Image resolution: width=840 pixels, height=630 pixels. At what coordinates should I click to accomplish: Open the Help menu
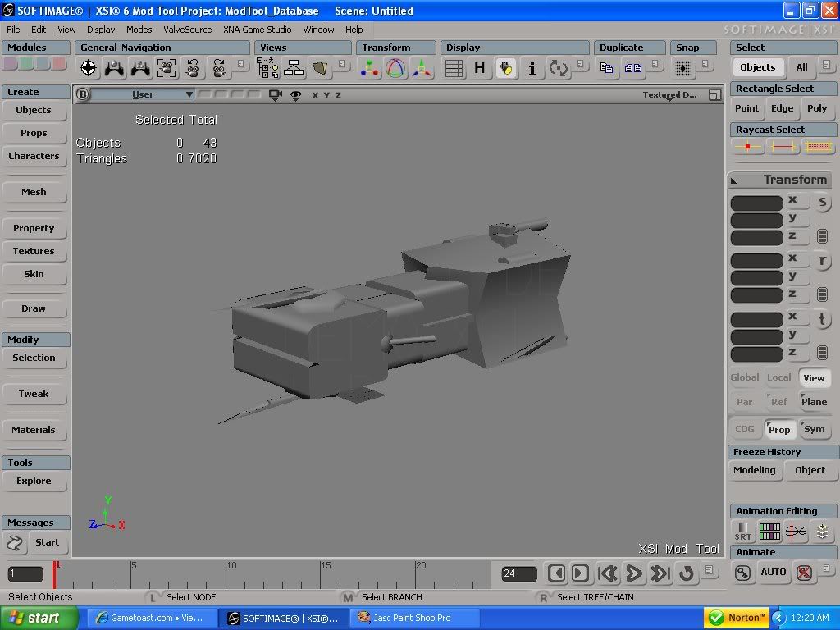[354, 30]
